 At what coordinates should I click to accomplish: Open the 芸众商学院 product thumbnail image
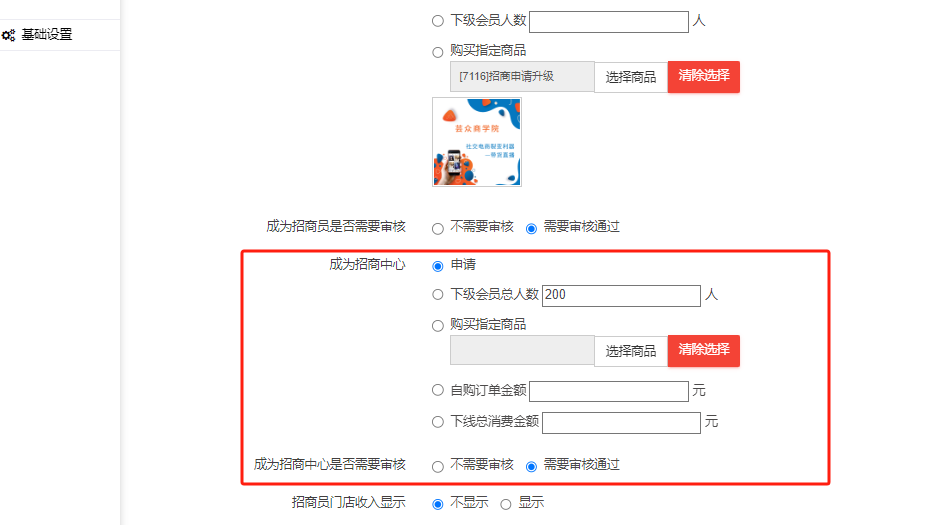coord(477,142)
